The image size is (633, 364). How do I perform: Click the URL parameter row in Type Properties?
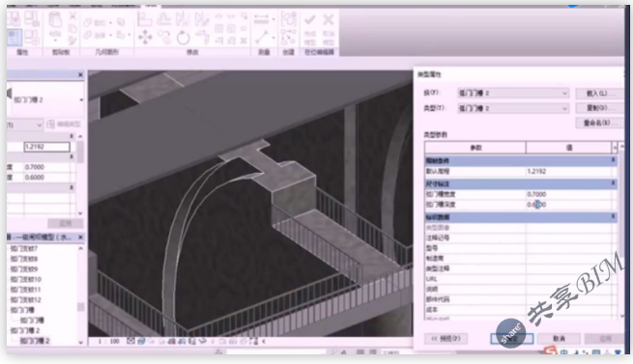click(x=518, y=279)
